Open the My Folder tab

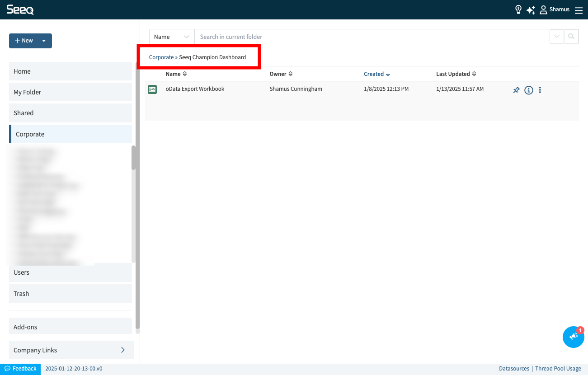(x=71, y=92)
